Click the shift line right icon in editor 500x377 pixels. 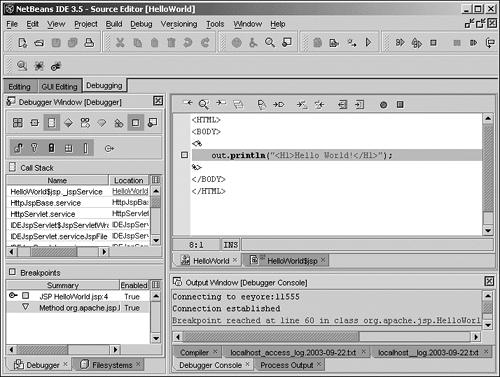pos(359,105)
